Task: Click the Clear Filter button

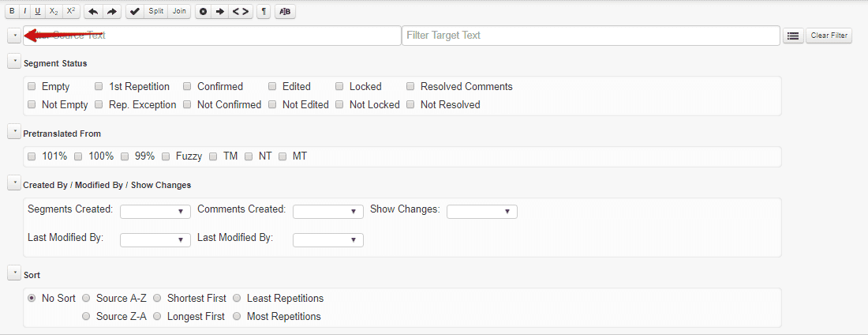Action: [x=829, y=36]
